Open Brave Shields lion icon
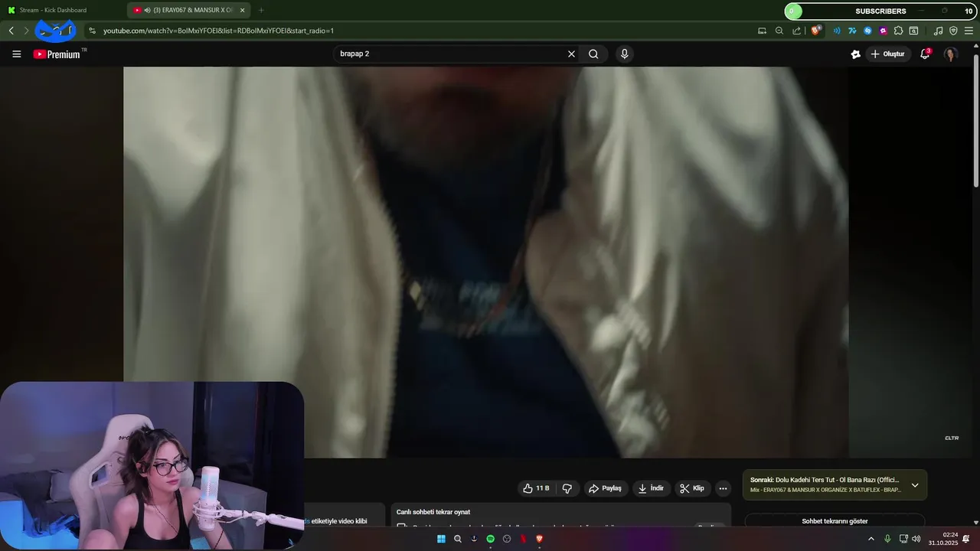The width and height of the screenshot is (980, 551). click(815, 31)
